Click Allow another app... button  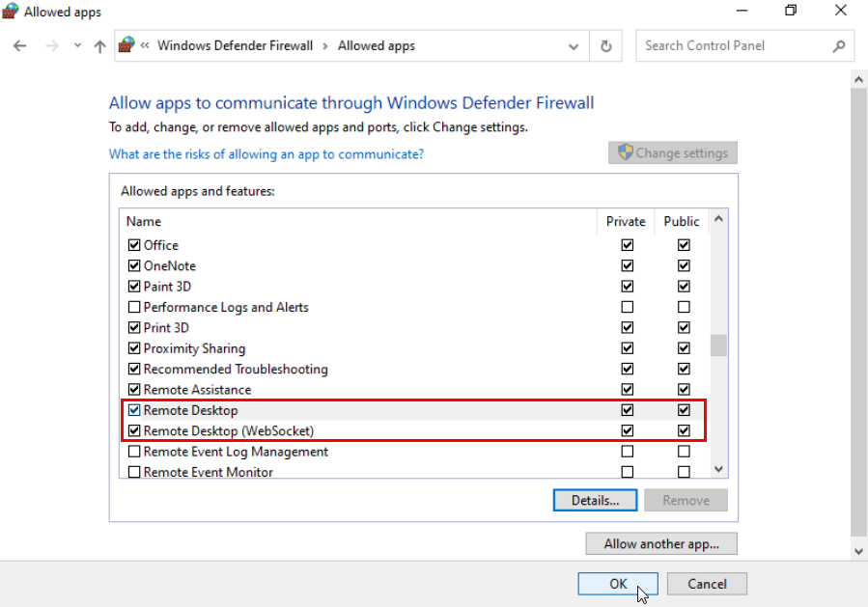(x=661, y=544)
